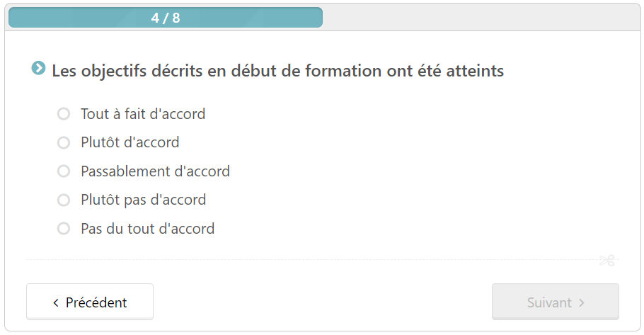The width and height of the screenshot is (644, 335).
Task: Click the blue arrow icon beside the question
Action: click(39, 68)
